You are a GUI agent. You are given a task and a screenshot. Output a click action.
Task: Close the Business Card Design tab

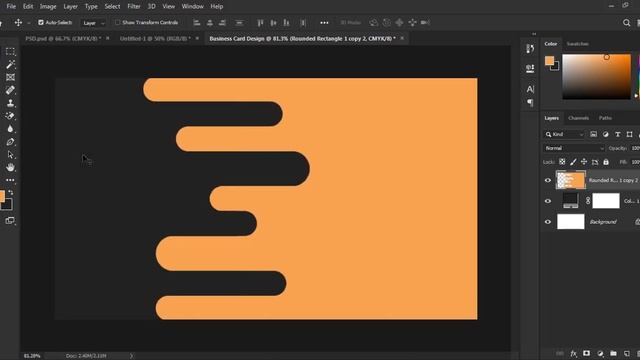402,38
